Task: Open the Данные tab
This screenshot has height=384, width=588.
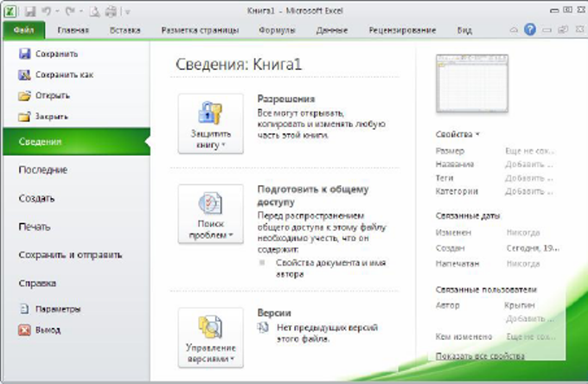Action: click(x=332, y=30)
